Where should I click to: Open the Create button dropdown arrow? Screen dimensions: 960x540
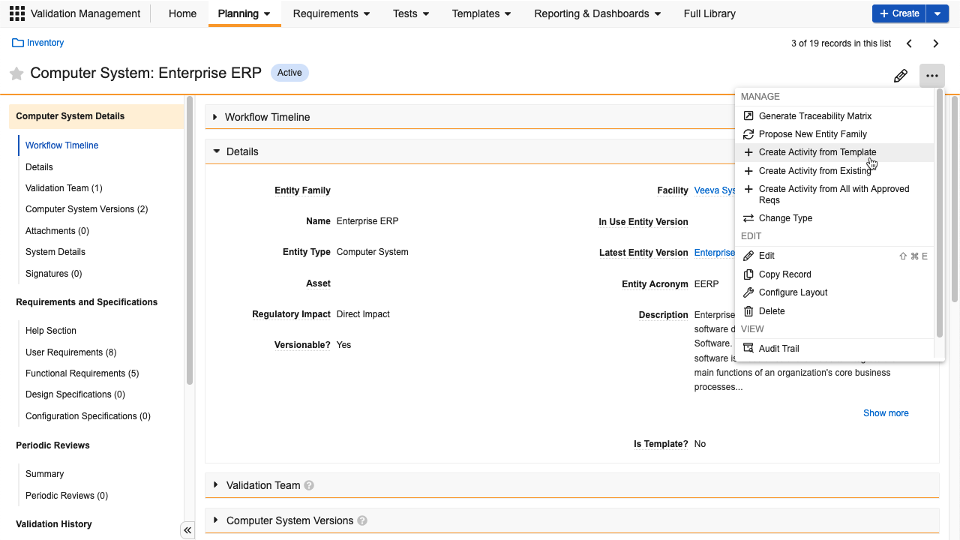[937, 14]
